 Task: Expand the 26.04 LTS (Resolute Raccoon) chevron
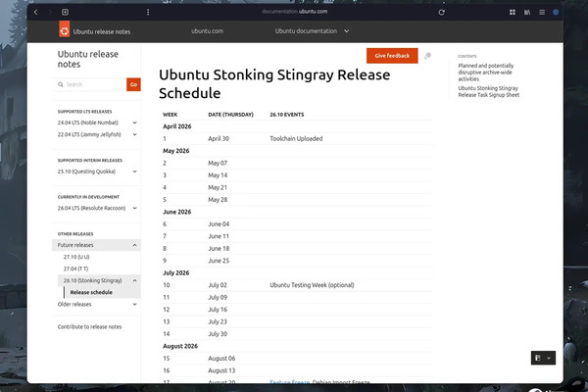[134, 208]
